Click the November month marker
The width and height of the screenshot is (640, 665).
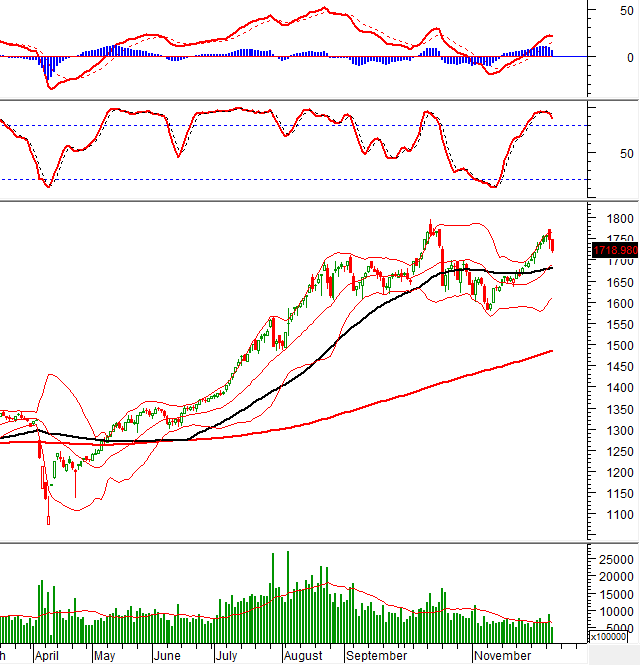(x=502, y=656)
